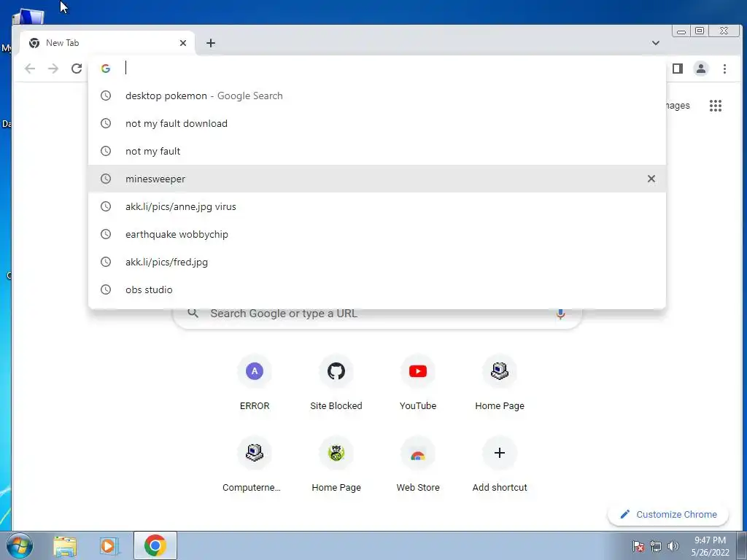Open the Home Page shortcut beside Web Store
Image resolution: width=747 pixels, height=560 pixels.
pyautogui.click(x=336, y=464)
